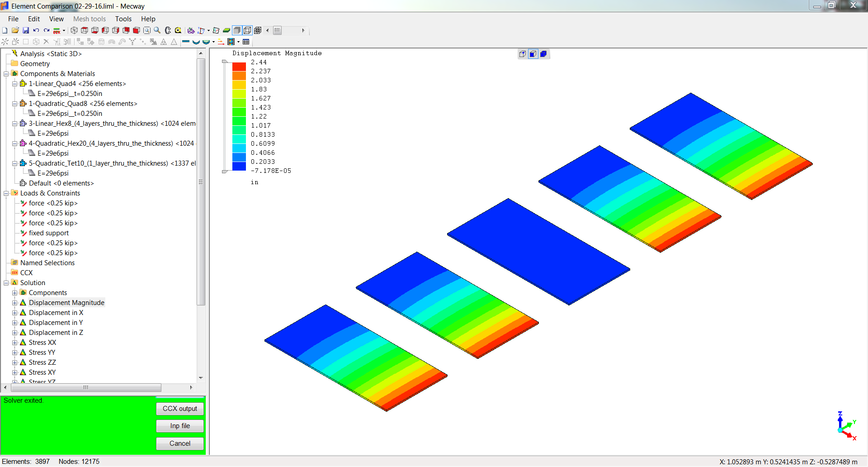Click the red swatch in displacement legend
868x467 pixels.
(x=239, y=67)
